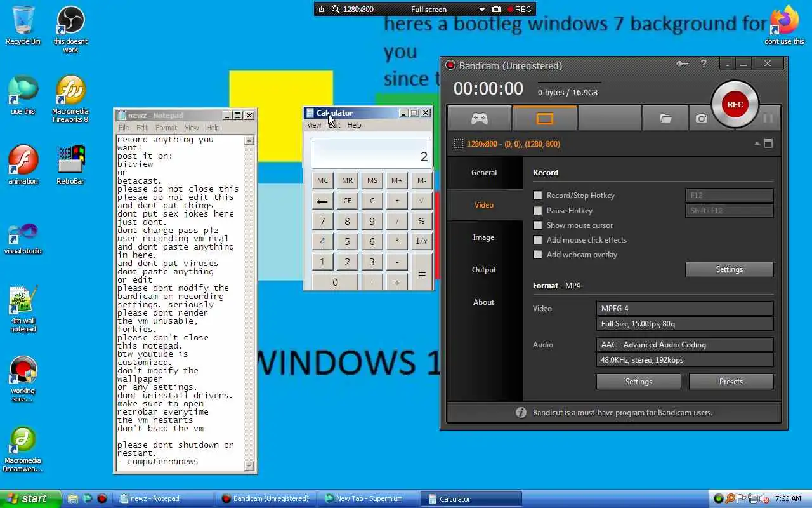Open 'this doesnt work' OBS desktop icon
This screenshot has height=508, width=812.
coord(70,30)
